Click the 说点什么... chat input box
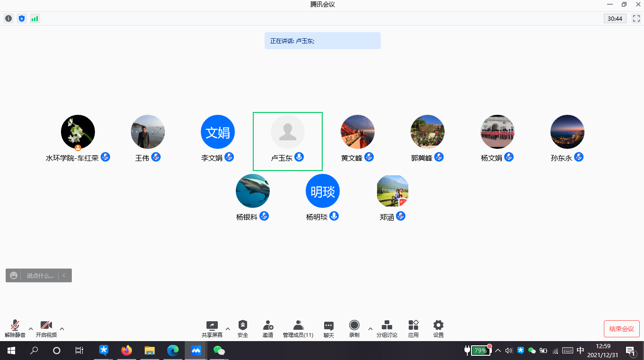 (x=40, y=275)
